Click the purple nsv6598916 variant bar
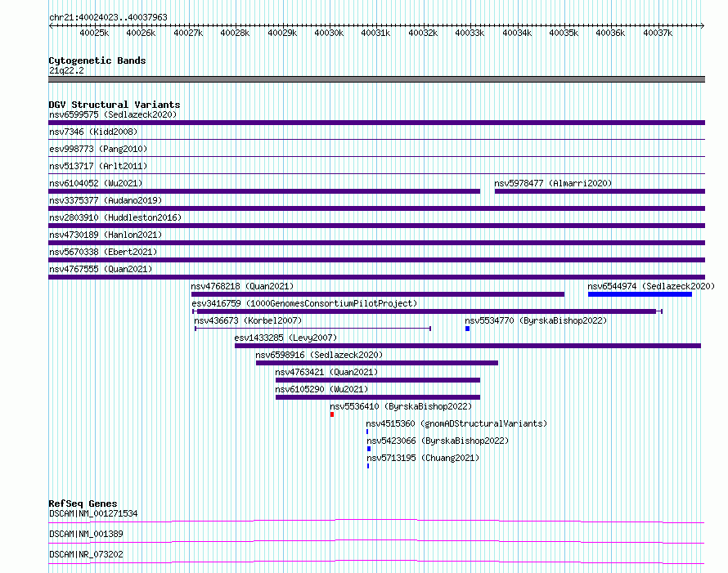The image size is (728, 573). coord(377,363)
